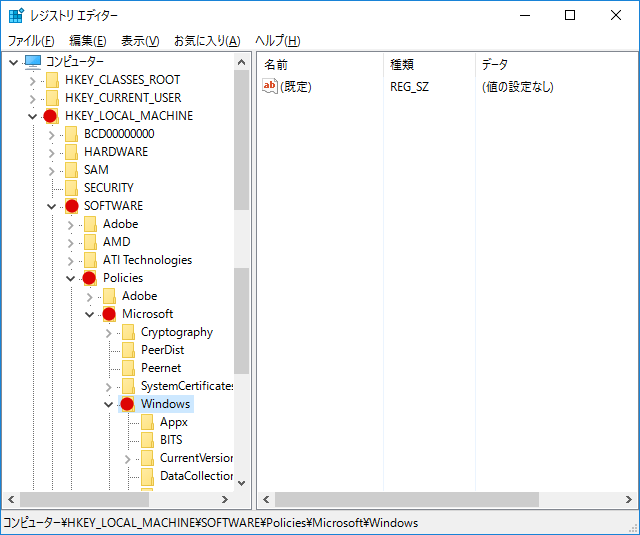
Task: Select the Policies key label
Action: coord(123,278)
